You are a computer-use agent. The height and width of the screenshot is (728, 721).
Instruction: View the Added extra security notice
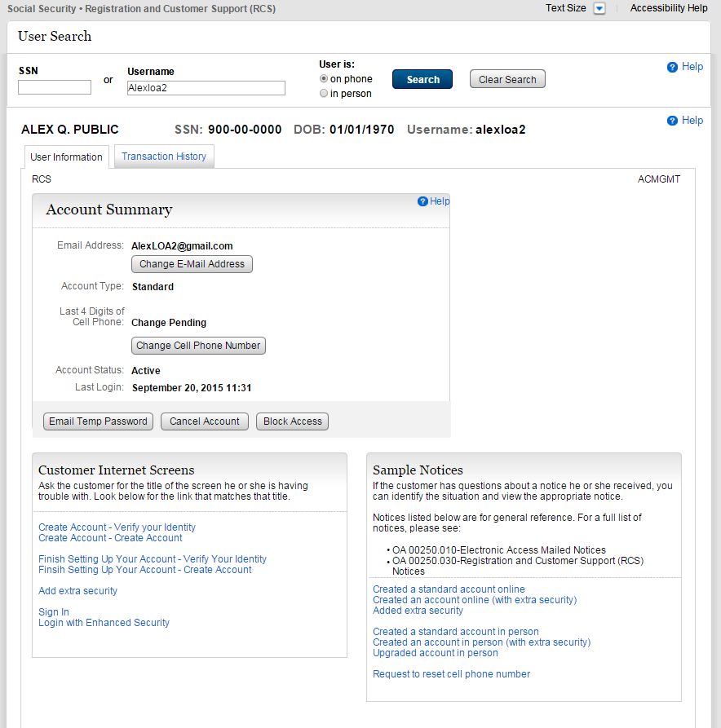418,611
